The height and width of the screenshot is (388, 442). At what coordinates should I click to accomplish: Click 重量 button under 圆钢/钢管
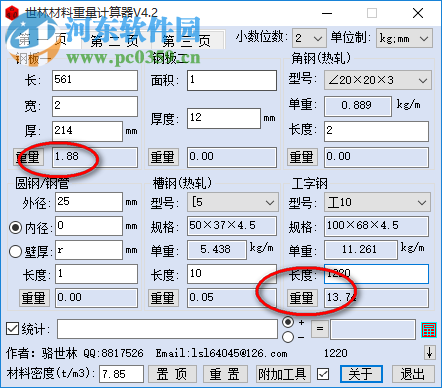point(34,297)
